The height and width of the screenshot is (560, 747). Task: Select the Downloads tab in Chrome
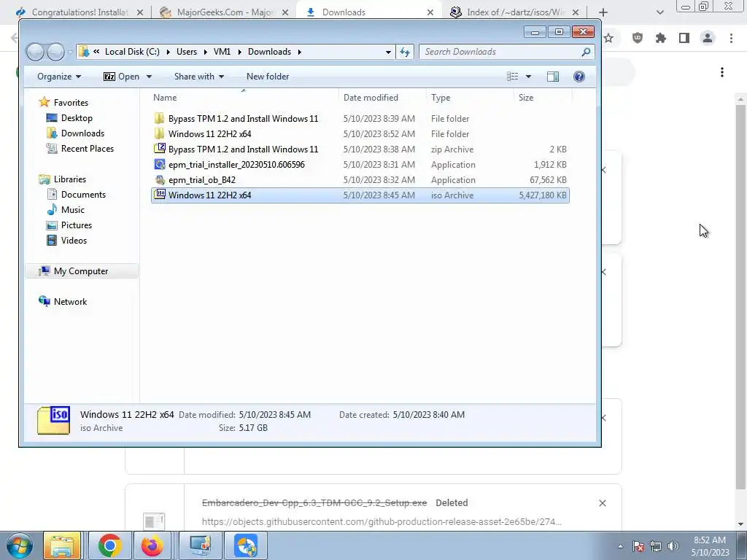point(369,12)
